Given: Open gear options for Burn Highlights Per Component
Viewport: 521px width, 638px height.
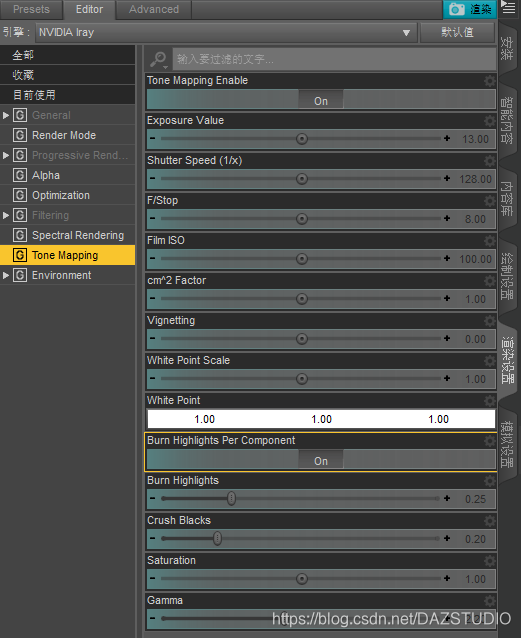Looking at the screenshot, I should click(x=490, y=441).
